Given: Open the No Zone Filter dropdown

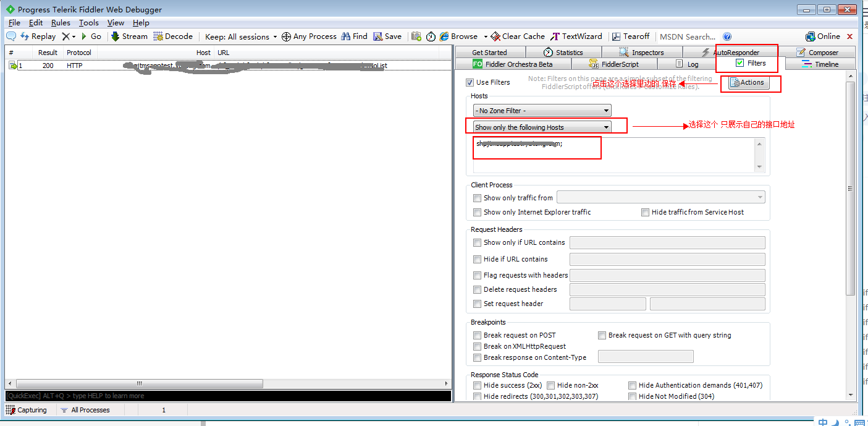Looking at the screenshot, I should 542,111.
